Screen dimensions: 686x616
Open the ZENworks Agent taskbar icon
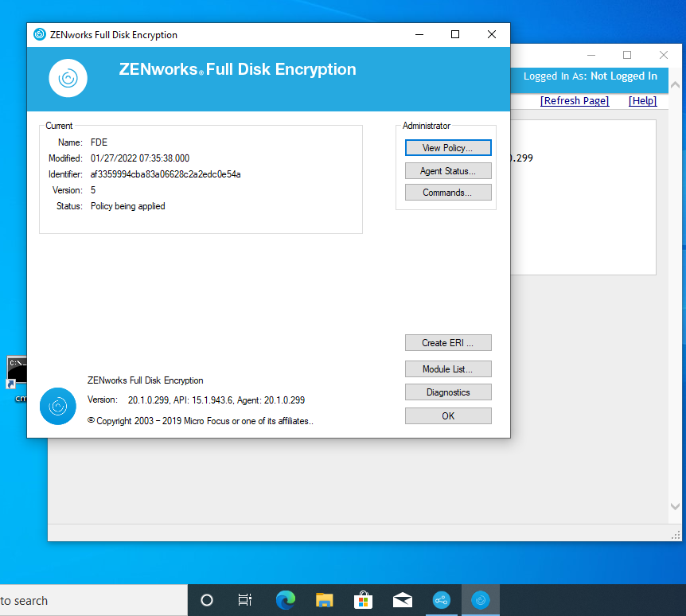tap(442, 599)
